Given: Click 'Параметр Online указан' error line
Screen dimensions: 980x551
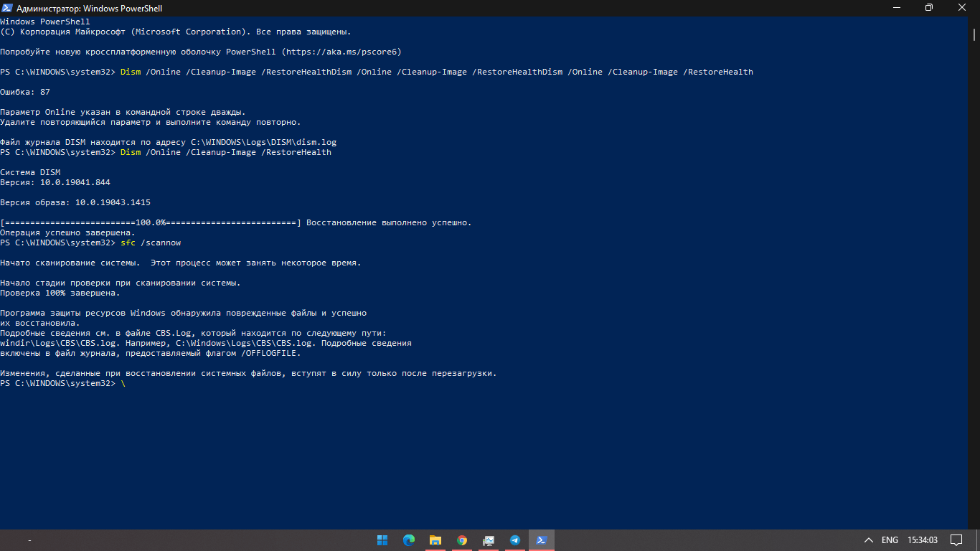Looking at the screenshot, I should [x=123, y=112].
